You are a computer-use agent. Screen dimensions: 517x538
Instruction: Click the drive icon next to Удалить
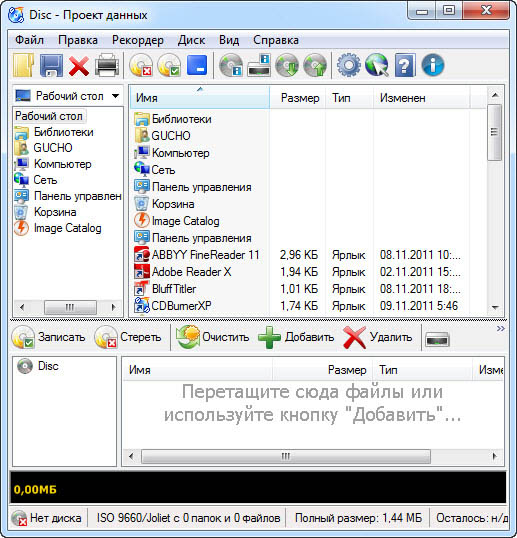point(437,340)
